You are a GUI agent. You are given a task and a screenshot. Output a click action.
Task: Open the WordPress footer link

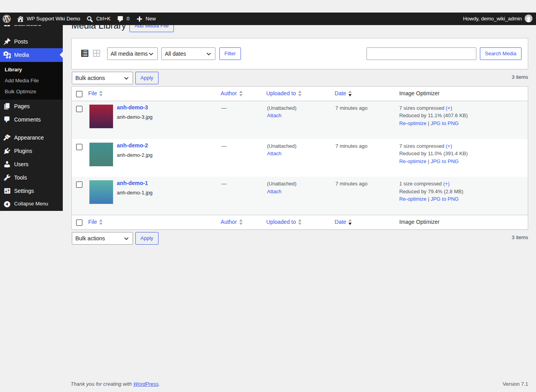point(146,384)
